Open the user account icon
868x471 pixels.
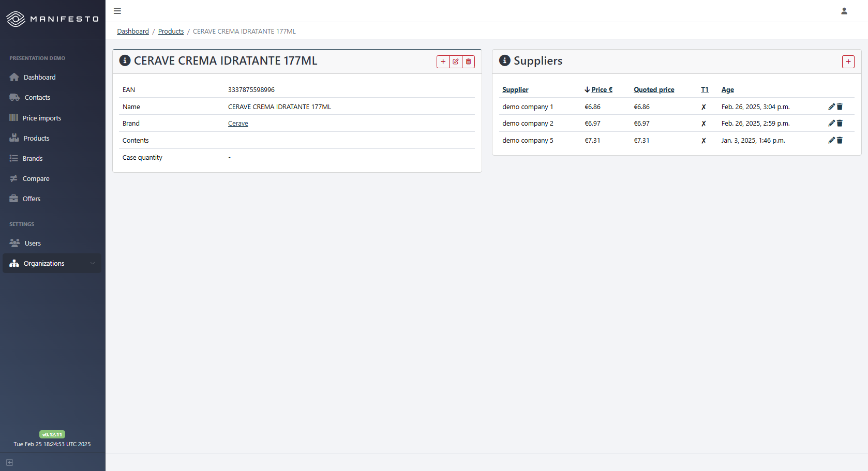coord(844,11)
